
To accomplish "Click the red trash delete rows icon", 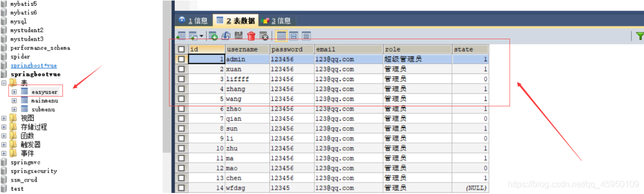I will click(251, 36).
